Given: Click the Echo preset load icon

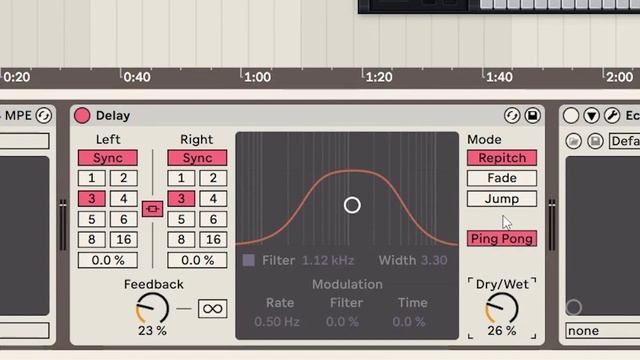Looking at the screenshot, I should point(573,141).
